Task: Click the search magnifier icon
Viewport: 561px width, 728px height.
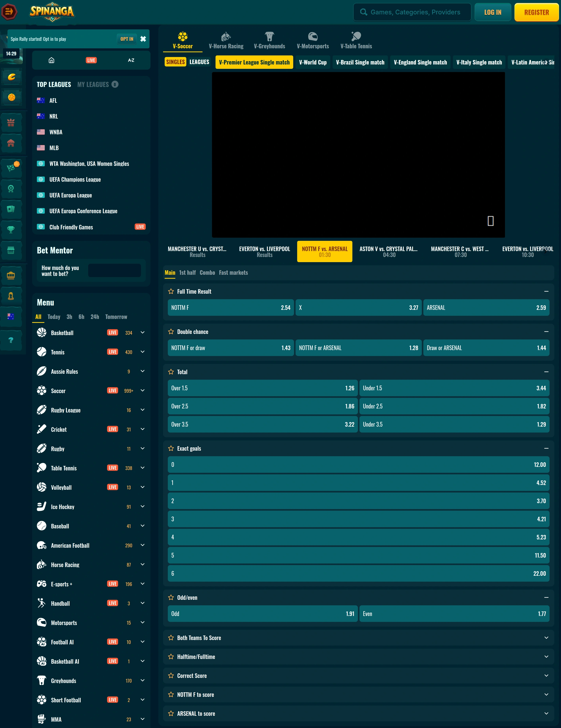Action: point(364,12)
